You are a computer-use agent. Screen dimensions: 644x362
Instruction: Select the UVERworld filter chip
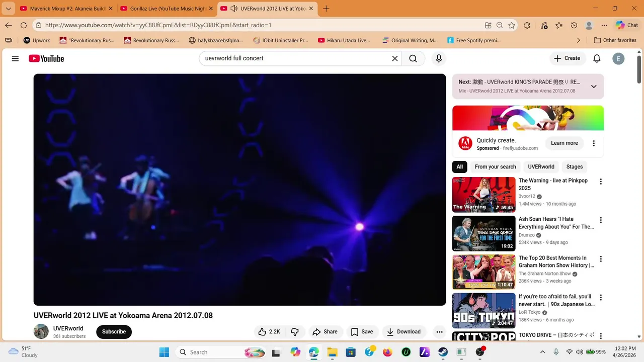(x=541, y=167)
